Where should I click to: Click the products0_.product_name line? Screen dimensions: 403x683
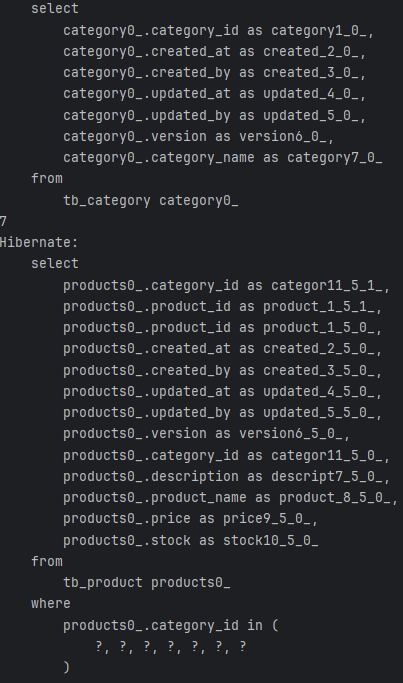tap(230, 497)
